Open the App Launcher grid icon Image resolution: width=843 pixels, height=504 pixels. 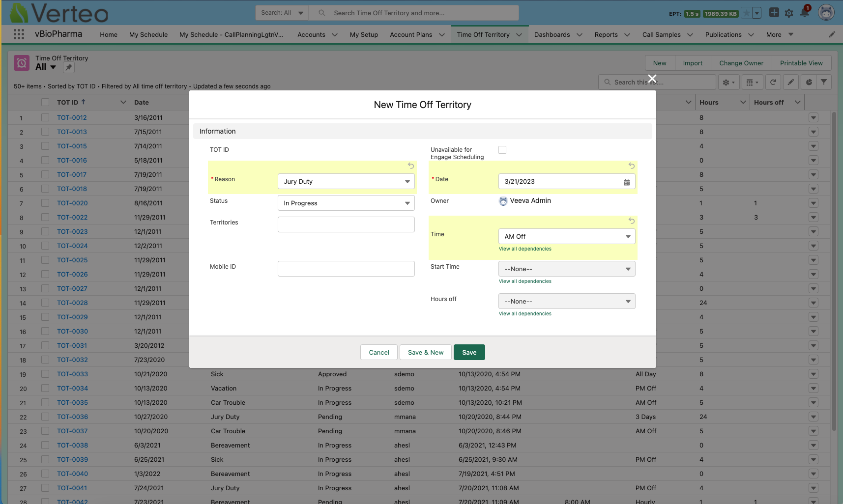point(19,34)
